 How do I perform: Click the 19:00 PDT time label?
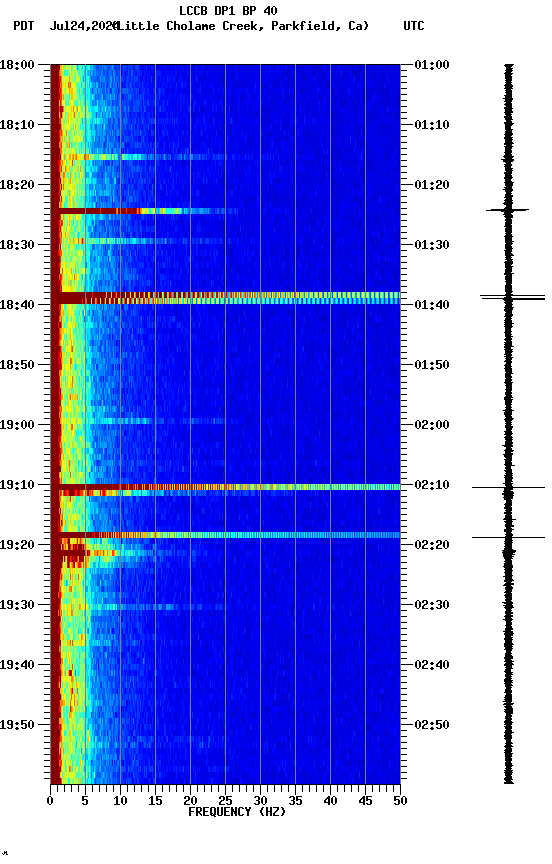point(17,425)
